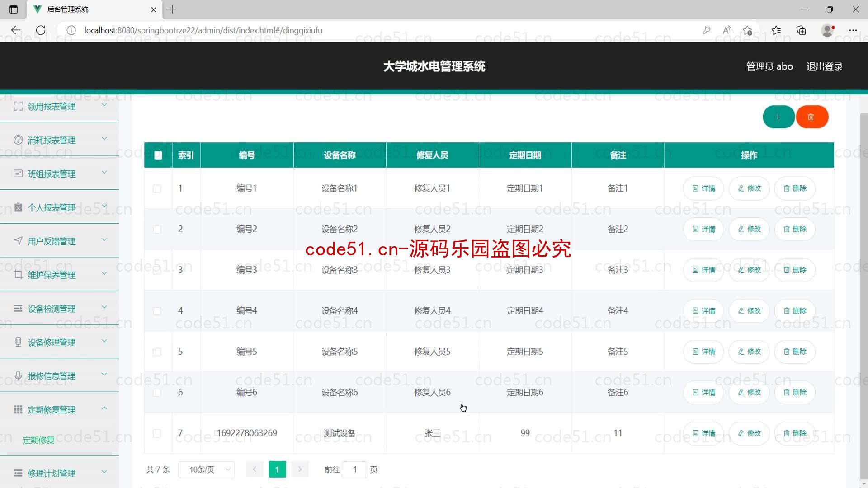The height and width of the screenshot is (488, 868).
Task: Open the 报修信息管理 menu label
Action: pos(52,376)
